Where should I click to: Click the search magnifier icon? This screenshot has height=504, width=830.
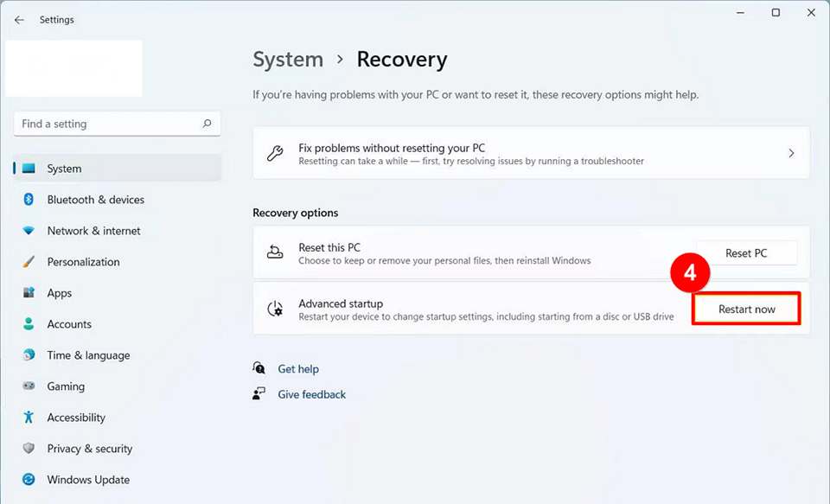(x=207, y=124)
